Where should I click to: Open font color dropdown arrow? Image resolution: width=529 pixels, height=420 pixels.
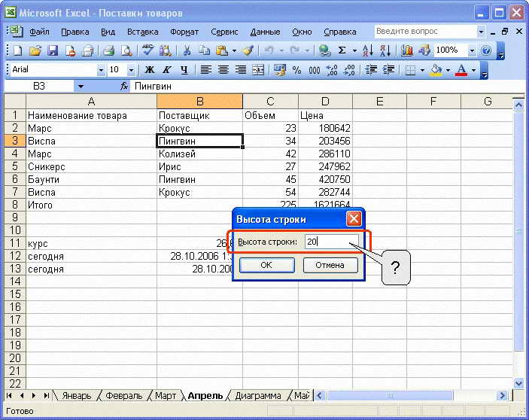point(473,70)
